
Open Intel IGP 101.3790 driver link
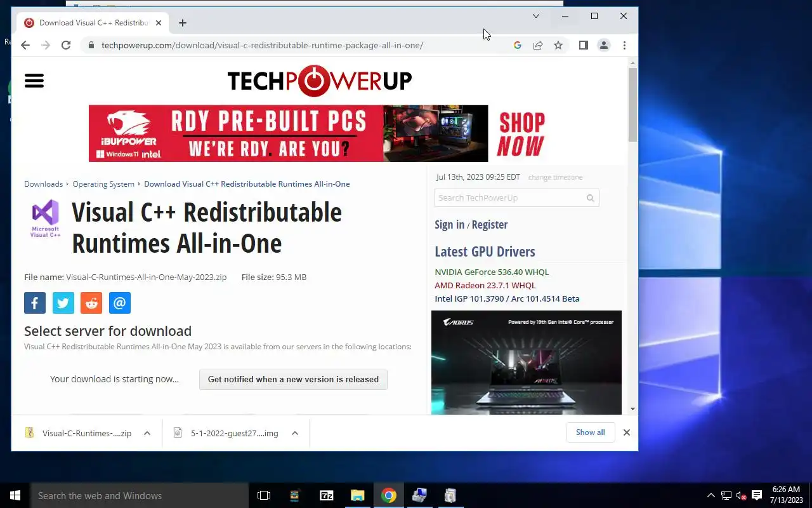click(x=507, y=298)
